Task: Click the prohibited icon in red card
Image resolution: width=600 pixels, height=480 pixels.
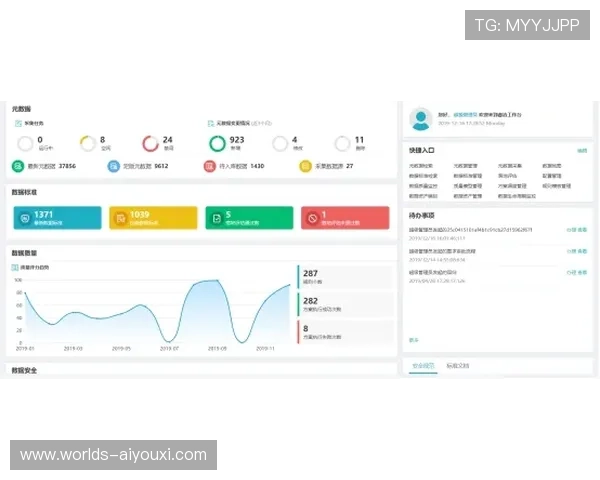Action: (312, 217)
